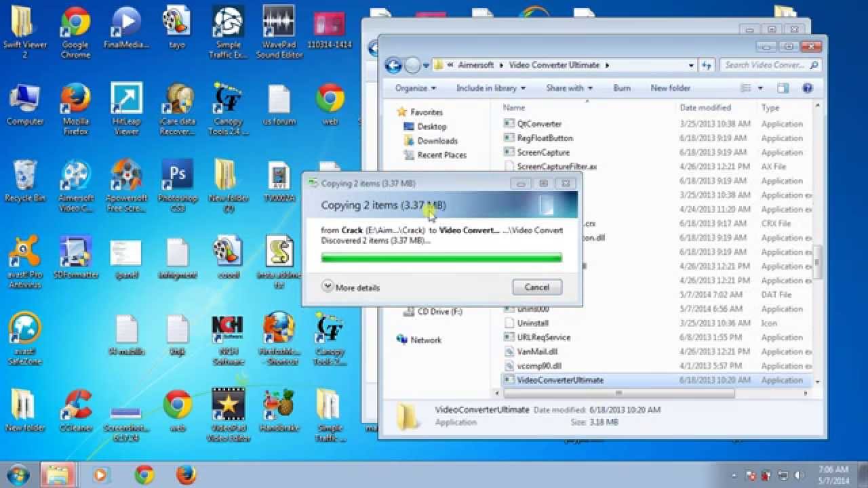This screenshot has height=488, width=868.
Task: Open Favorites in the navigation pane
Action: pyautogui.click(x=426, y=113)
